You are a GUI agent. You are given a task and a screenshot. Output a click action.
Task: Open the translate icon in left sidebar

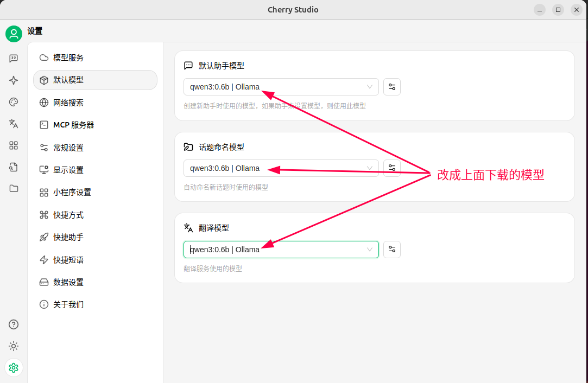[14, 124]
